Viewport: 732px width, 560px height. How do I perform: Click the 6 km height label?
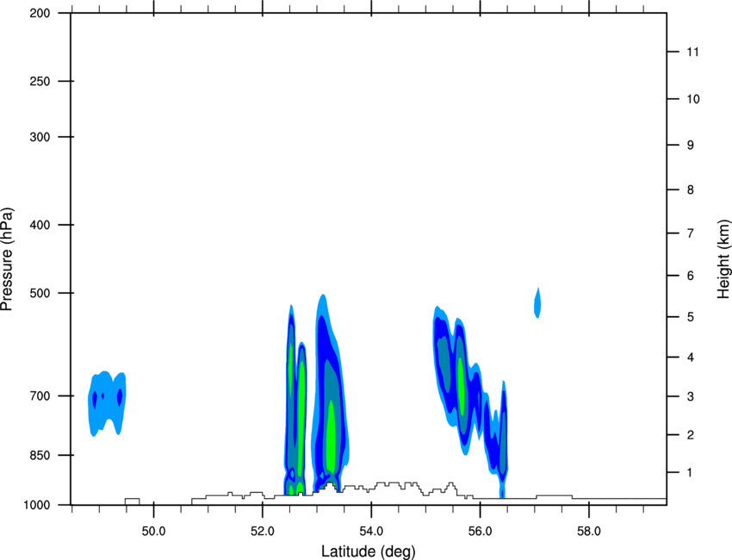691,276
